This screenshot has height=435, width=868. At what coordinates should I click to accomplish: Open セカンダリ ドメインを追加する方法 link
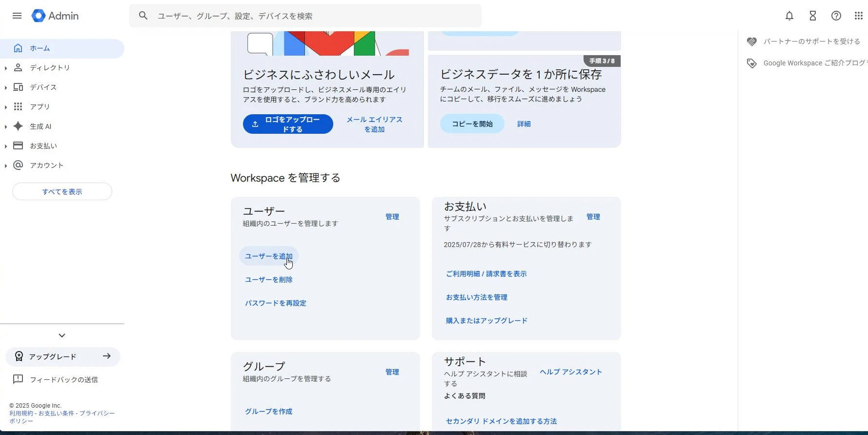coord(501,421)
